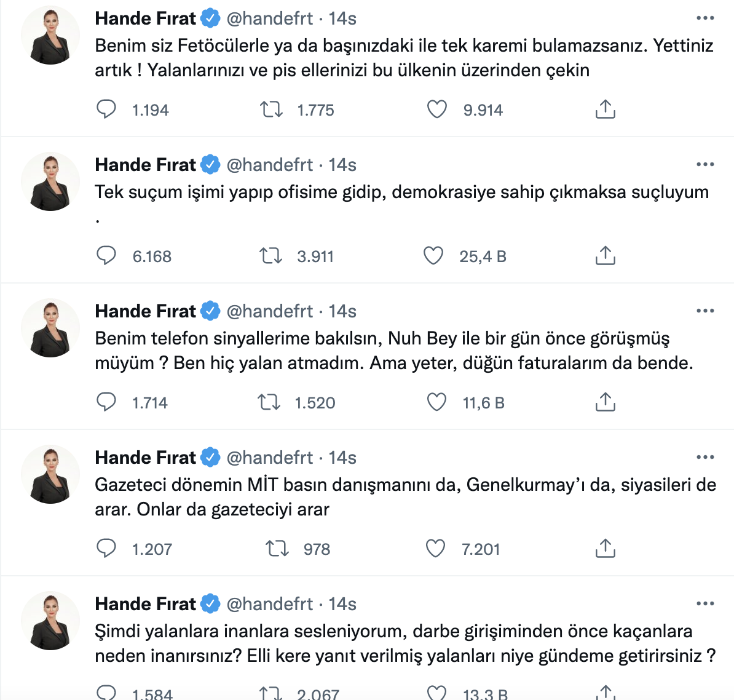734x700 pixels.
Task: Open the @handefrt handle in the first tweet
Action: click(270, 18)
